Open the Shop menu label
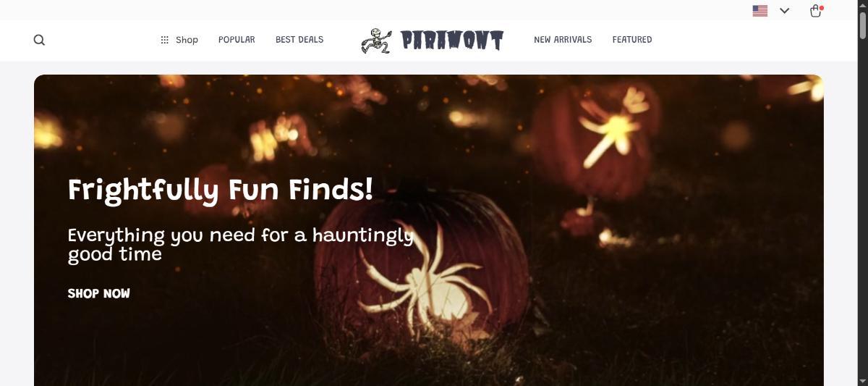Viewport: 868px width, 386px height. 187,40
